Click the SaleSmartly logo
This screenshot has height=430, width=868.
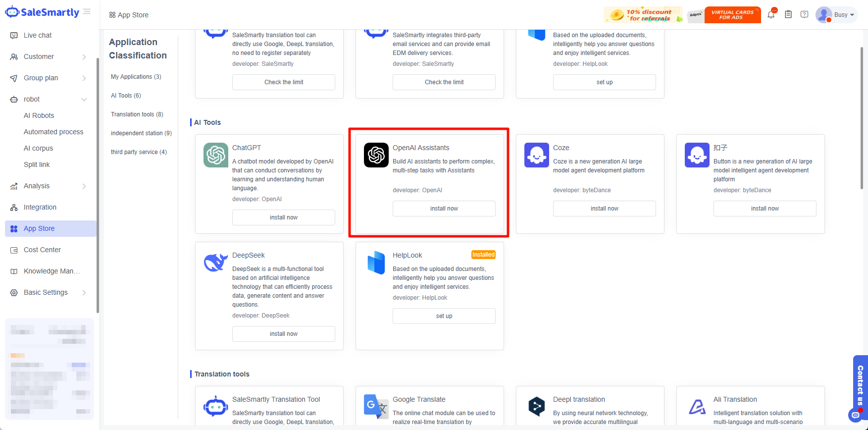[x=42, y=12]
